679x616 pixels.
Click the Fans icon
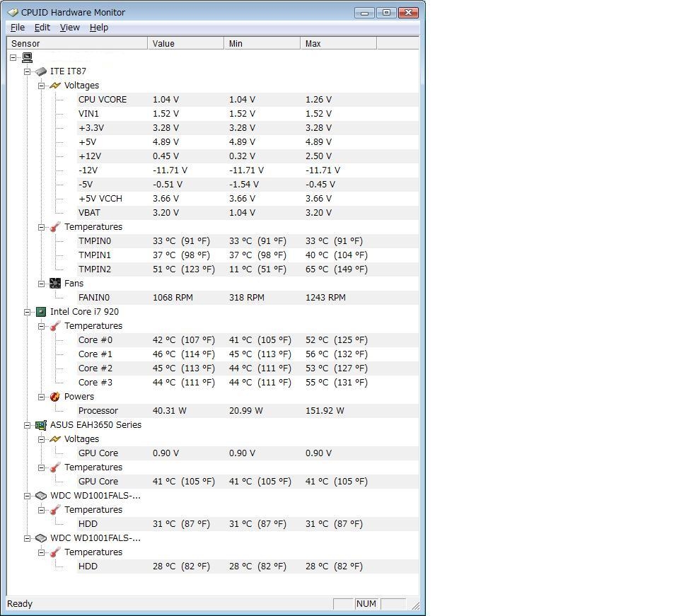tap(55, 284)
